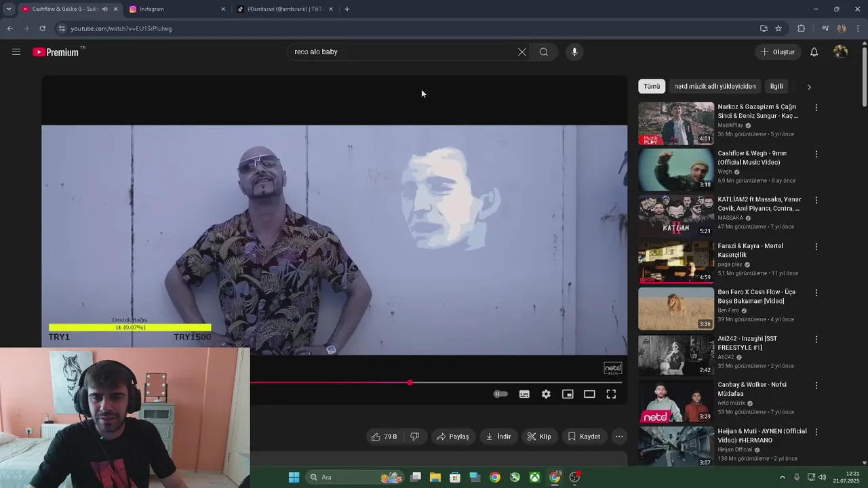This screenshot has width=868, height=488.
Task: Show hidden system tray icons
Action: (782, 477)
